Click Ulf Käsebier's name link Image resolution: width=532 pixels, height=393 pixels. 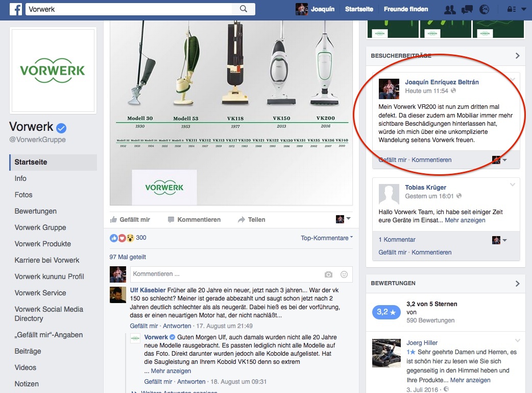(148, 290)
